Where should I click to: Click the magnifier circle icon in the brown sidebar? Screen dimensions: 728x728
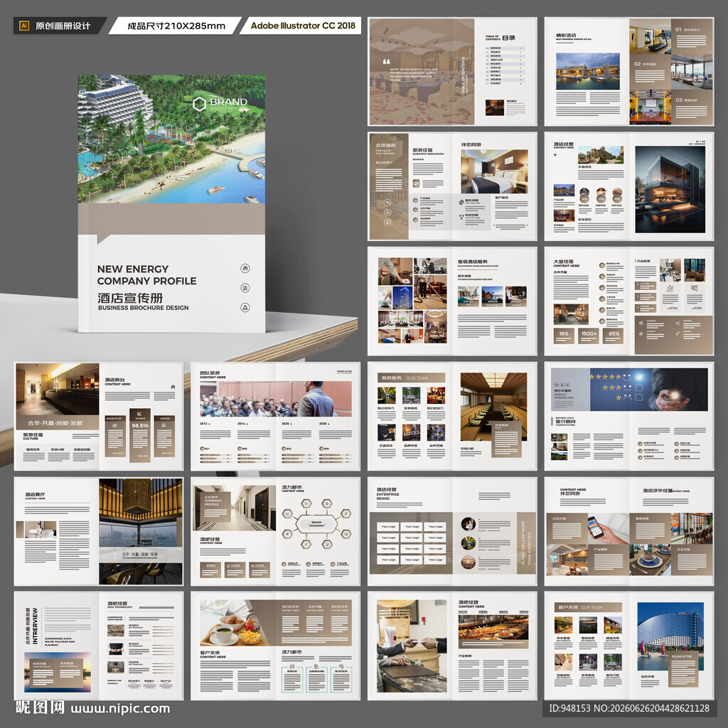point(387,203)
